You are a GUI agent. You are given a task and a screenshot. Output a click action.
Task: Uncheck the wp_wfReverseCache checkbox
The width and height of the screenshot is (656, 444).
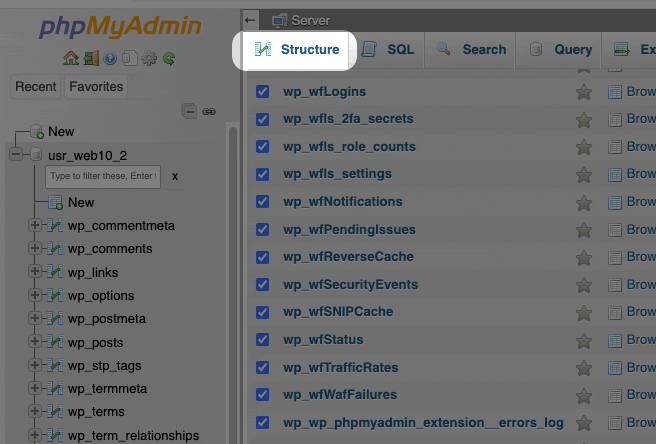coord(262,257)
